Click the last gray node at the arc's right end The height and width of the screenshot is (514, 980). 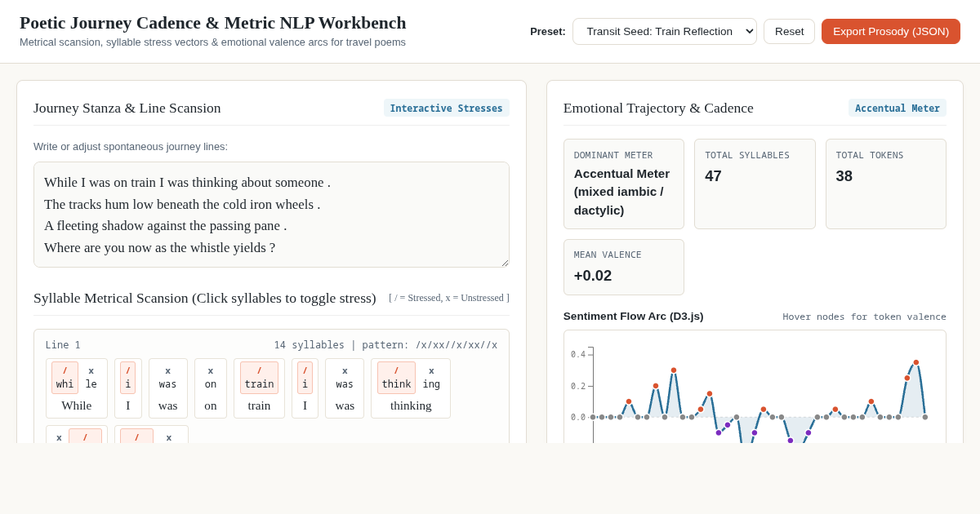924,417
